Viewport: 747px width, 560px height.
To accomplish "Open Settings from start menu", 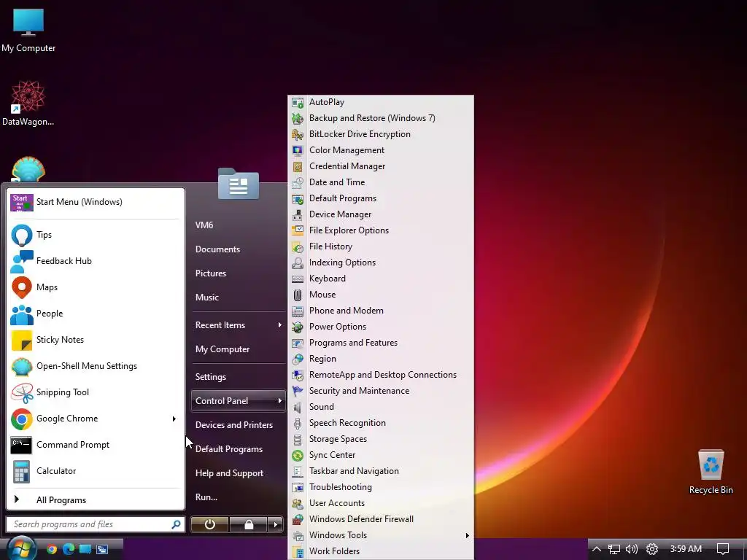I will click(x=238, y=377).
